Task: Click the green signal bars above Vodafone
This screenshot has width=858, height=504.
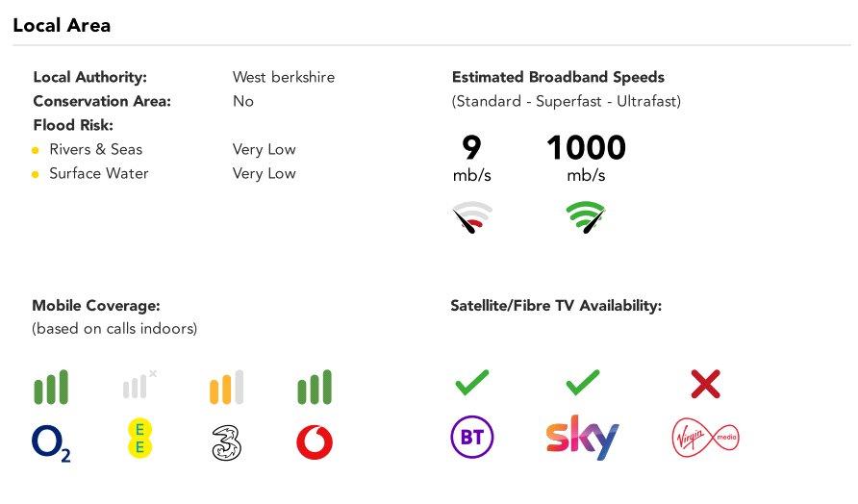Action: pos(315,387)
